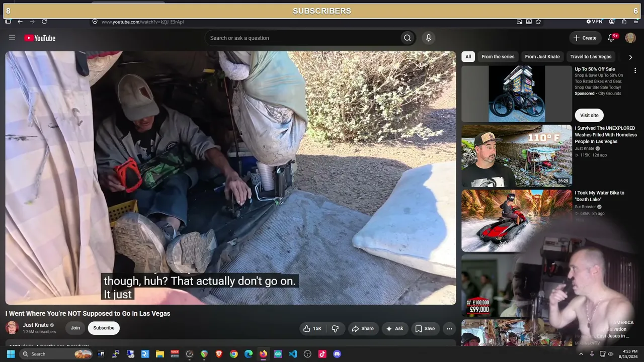644x362 pixels.
Task: Select the From Just Knate chip
Action: [542, 57]
